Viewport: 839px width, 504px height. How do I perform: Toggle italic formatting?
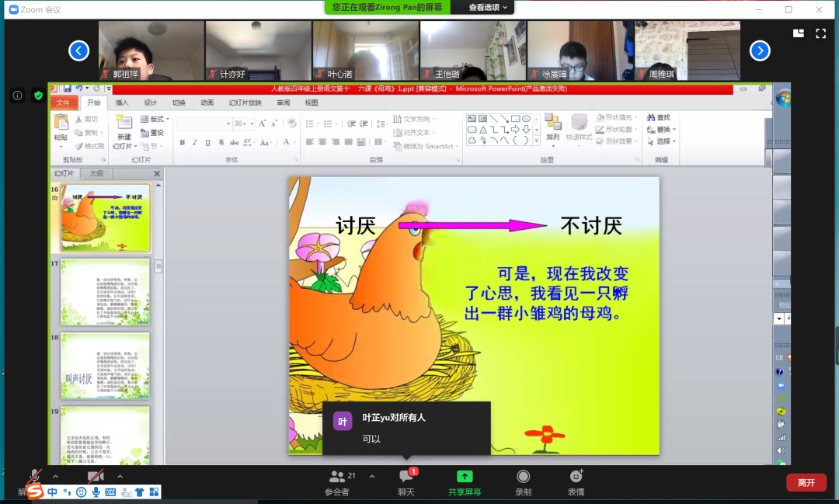click(195, 142)
